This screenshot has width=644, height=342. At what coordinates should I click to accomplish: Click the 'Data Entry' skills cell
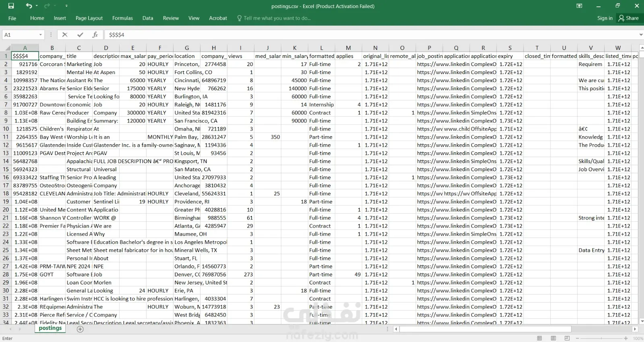(x=591, y=250)
